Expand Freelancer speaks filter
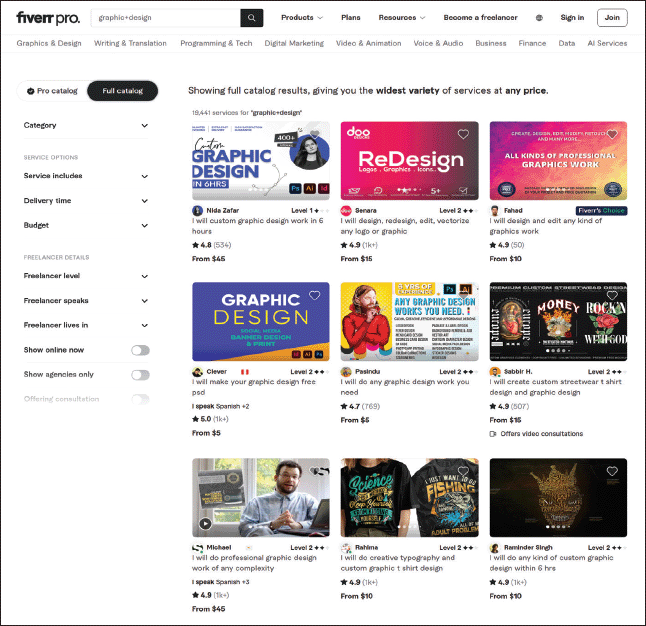This screenshot has height=626, width=646. pos(86,301)
